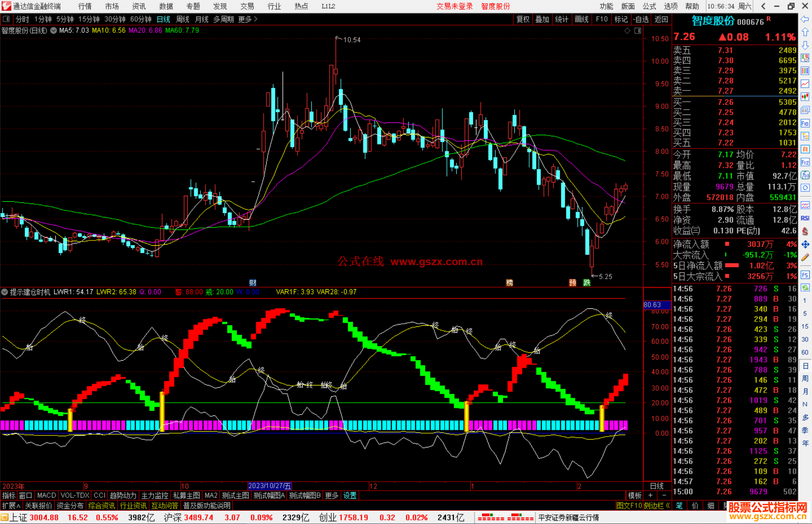The width and height of the screenshot is (812, 524).
Task: Toggle the 提示建仓时机 indicator round button
Action: pyautogui.click(x=5, y=292)
